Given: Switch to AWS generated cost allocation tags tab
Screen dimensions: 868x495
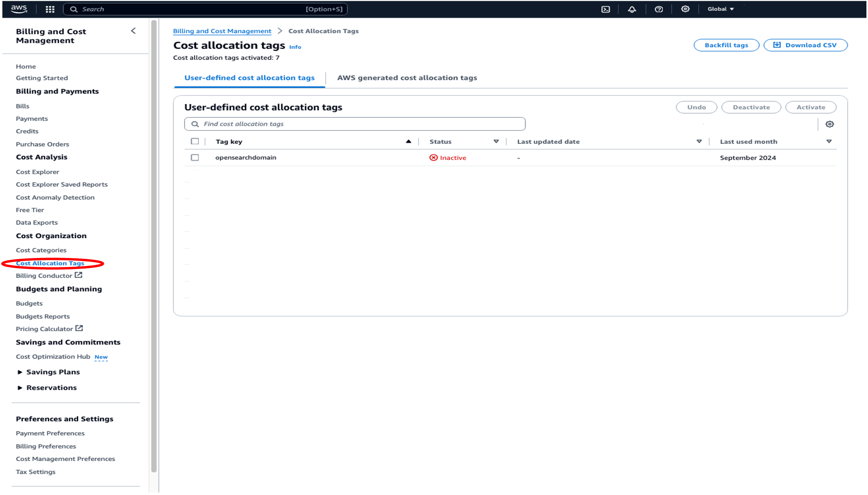Looking at the screenshot, I should tap(407, 78).
